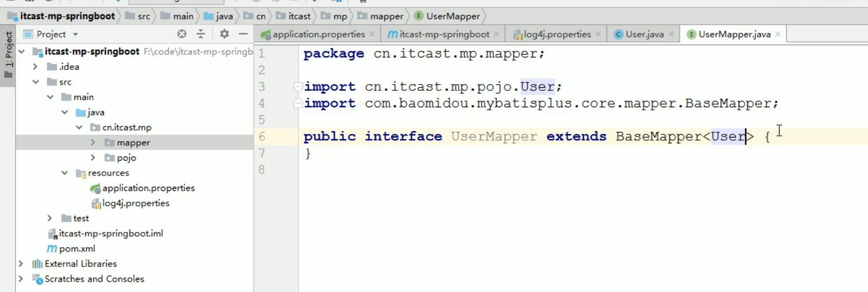
Task: Collapse the main folder
Action: (x=50, y=97)
